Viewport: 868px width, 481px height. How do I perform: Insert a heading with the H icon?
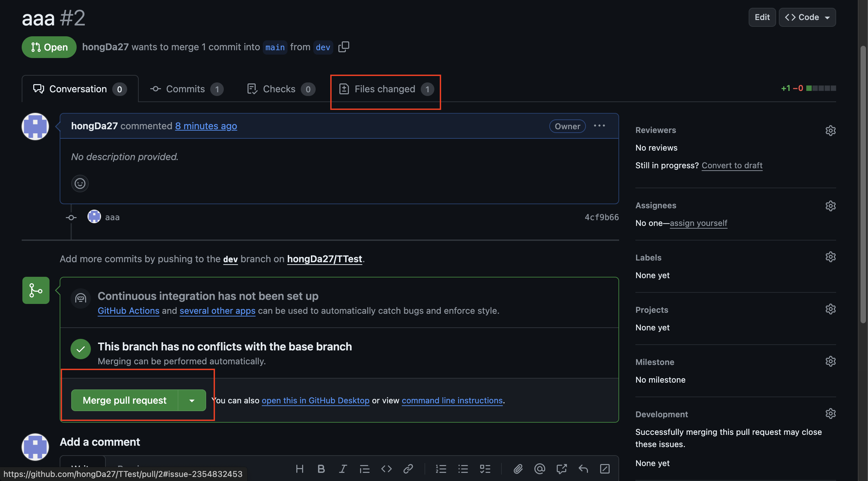(299, 469)
